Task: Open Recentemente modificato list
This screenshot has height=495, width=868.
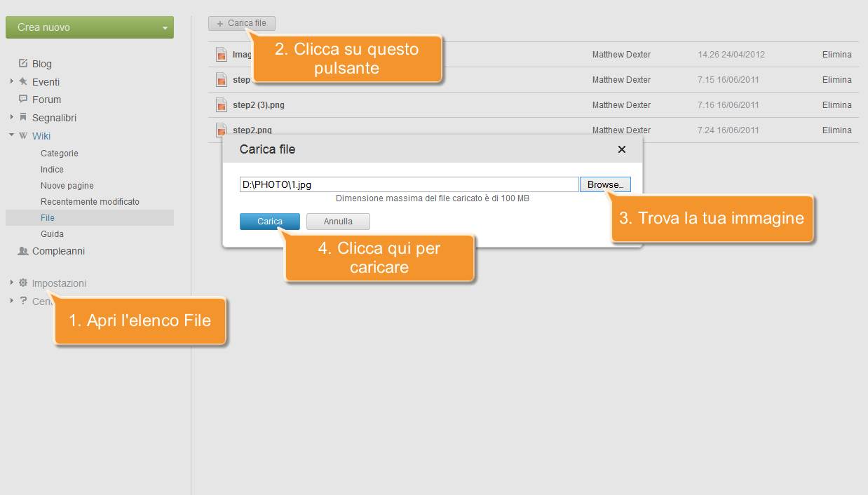Action: [90, 202]
